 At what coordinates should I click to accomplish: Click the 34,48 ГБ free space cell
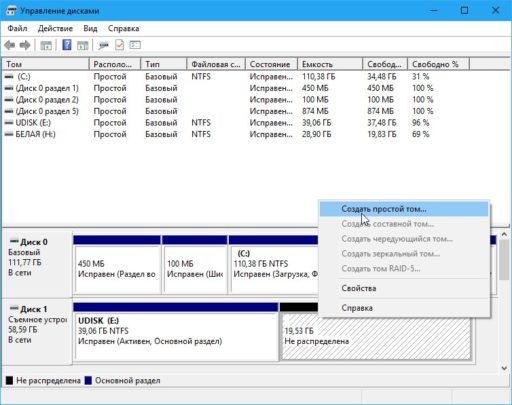click(382, 77)
